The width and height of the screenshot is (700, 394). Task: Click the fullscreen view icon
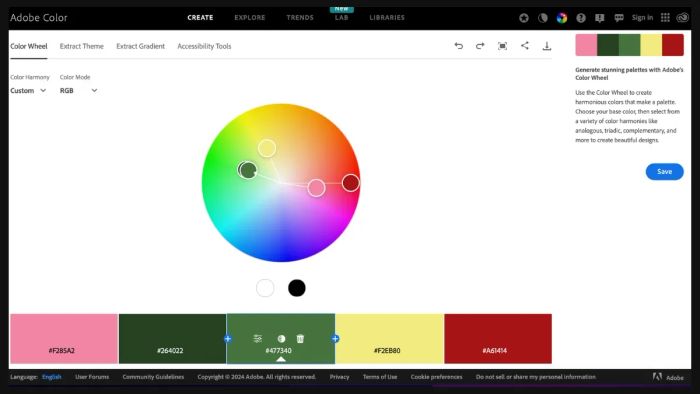coord(502,46)
